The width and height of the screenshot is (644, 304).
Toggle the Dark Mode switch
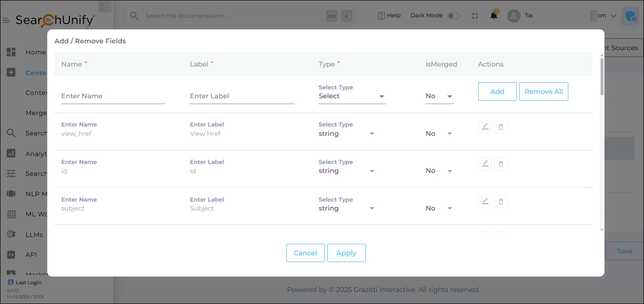(453, 16)
